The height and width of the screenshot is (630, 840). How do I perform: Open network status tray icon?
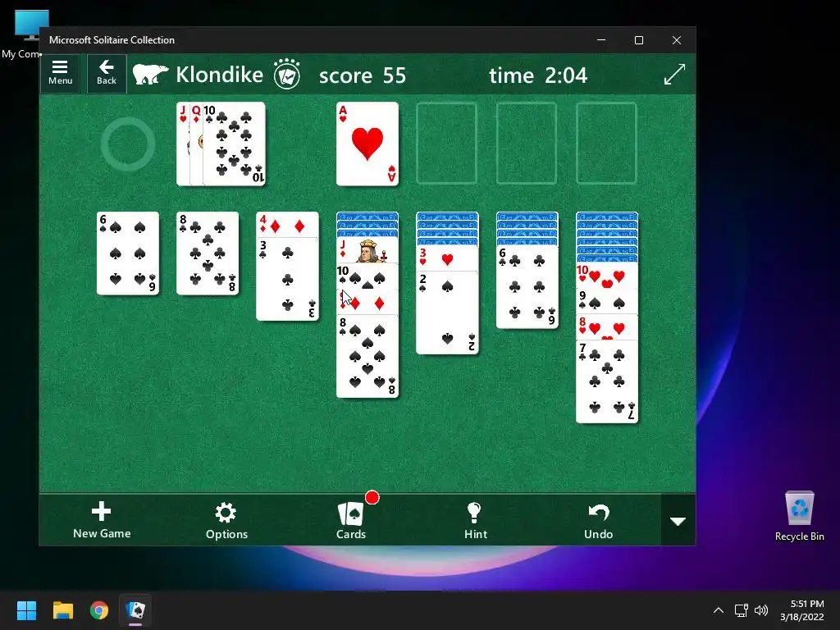pos(741,610)
